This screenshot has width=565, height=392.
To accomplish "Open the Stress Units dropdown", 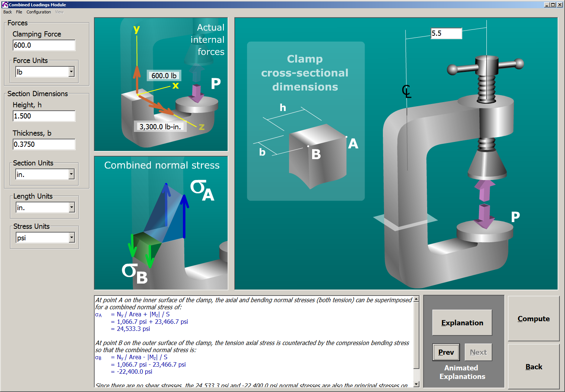I will pyautogui.click(x=71, y=237).
